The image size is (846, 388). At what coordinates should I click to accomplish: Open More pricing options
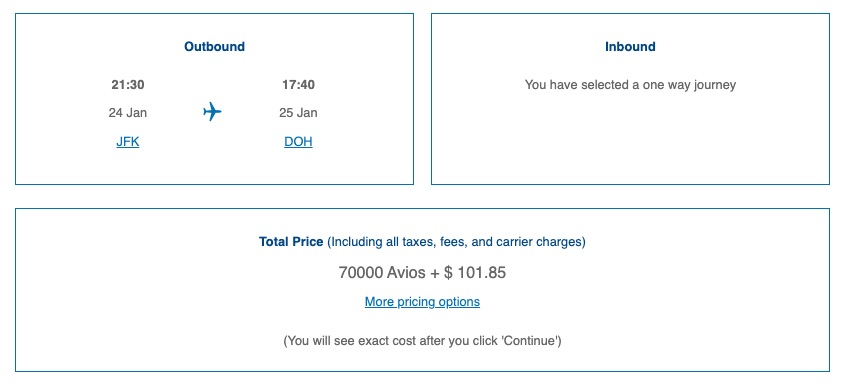tap(422, 302)
